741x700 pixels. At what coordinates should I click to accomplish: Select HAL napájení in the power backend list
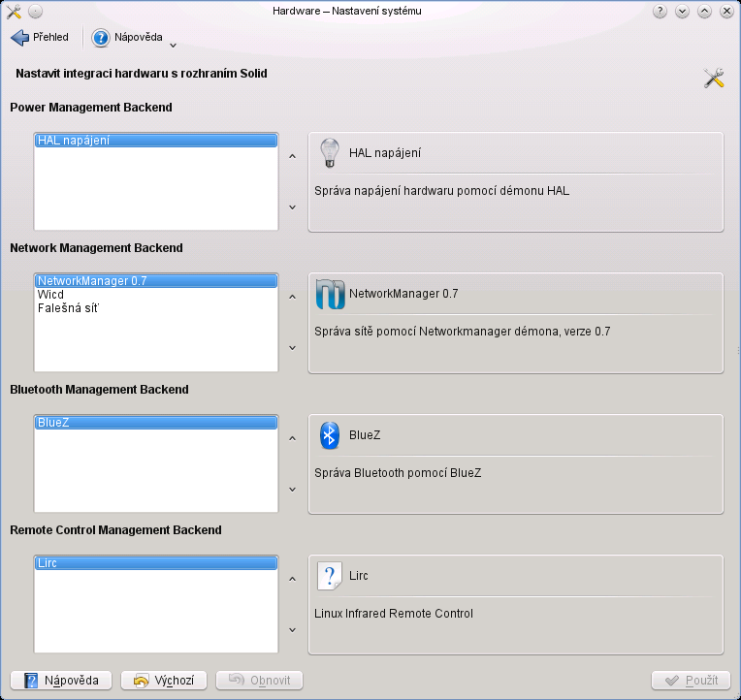pyautogui.click(x=156, y=141)
